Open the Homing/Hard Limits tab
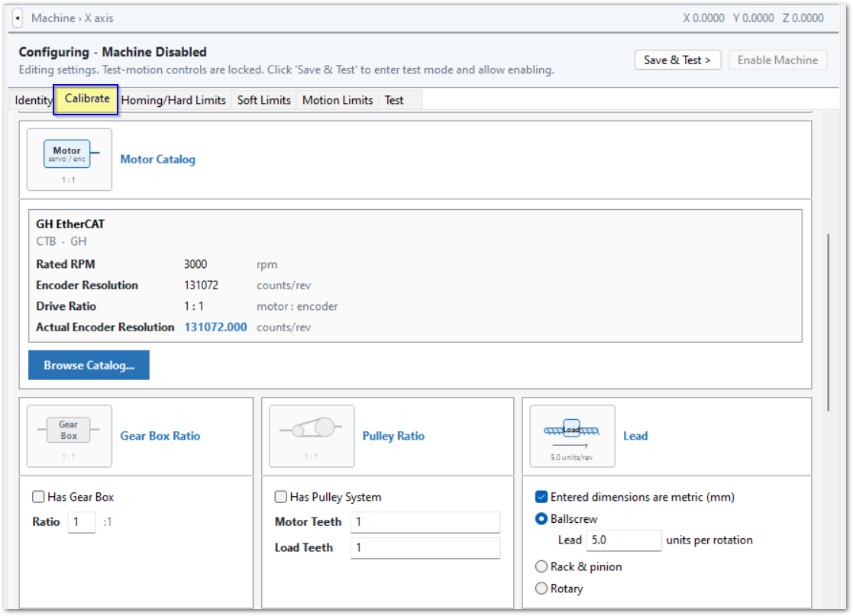Screen dimensions: 853x616 (x=173, y=100)
